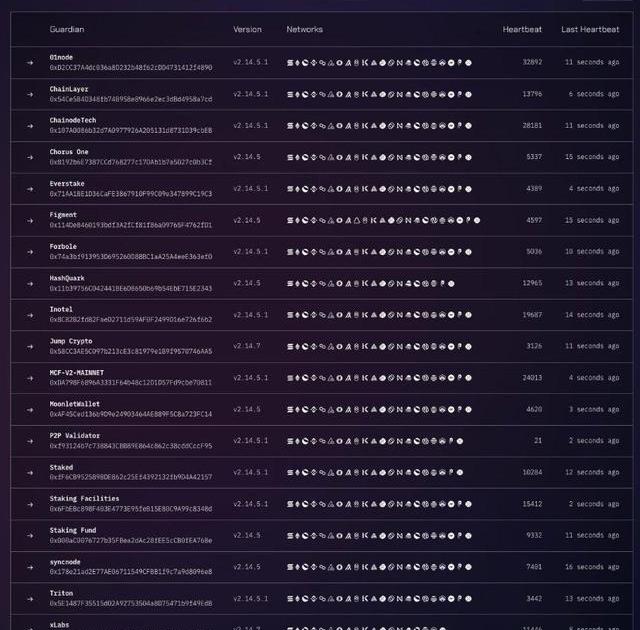
Task: Click the Last Heartbeat column header
Action: [x=590, y=29]
